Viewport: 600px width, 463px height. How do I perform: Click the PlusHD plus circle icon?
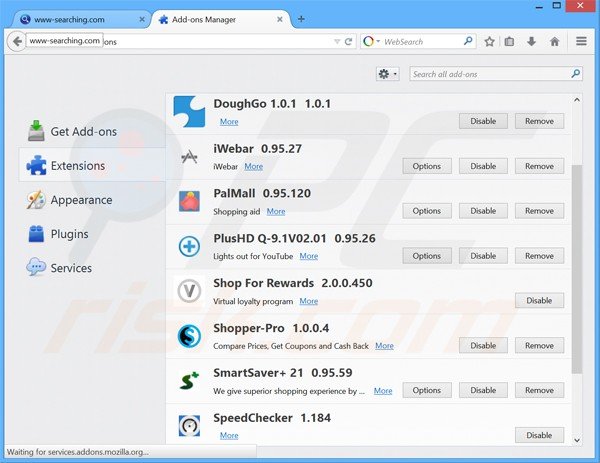(x=189, y=246)
